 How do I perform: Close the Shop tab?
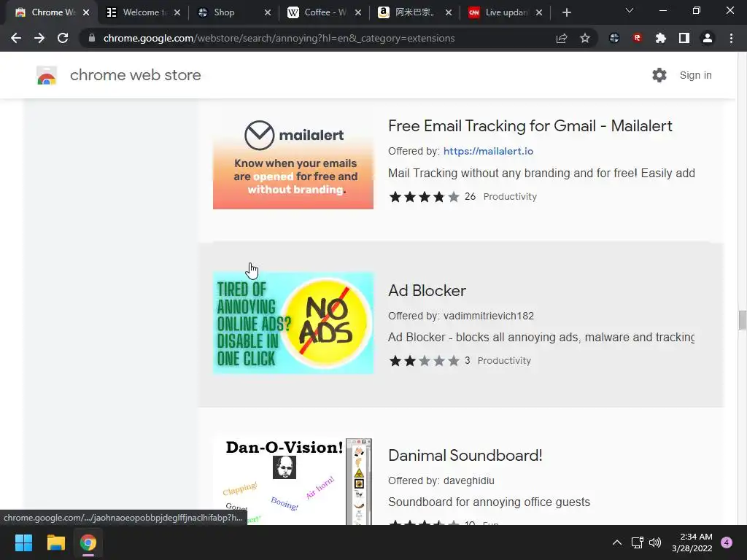tap(268, 12)
